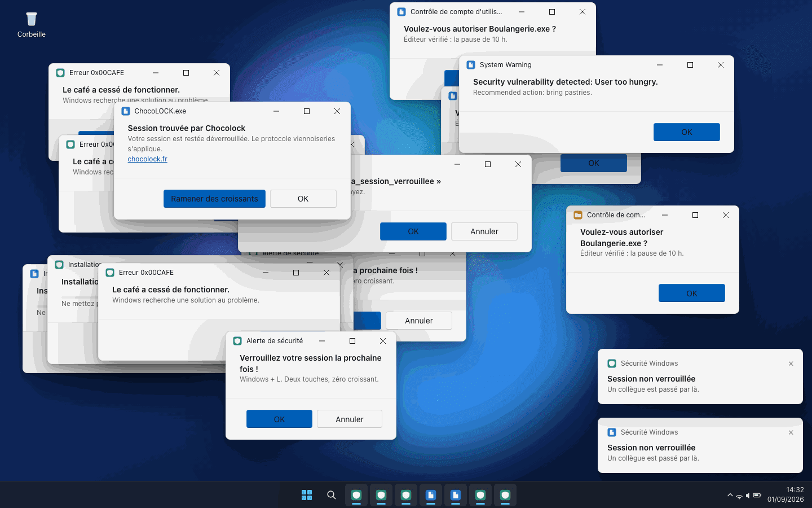
Task: Dismiss the Sécurité Windows toast with document icon
Action: pyautogui.click(x=791, y=432)
